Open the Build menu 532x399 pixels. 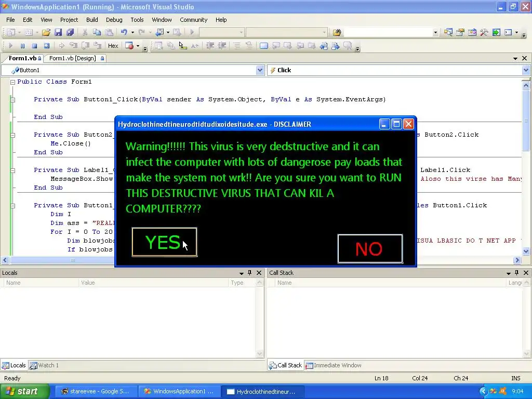(x=92, y=20)
